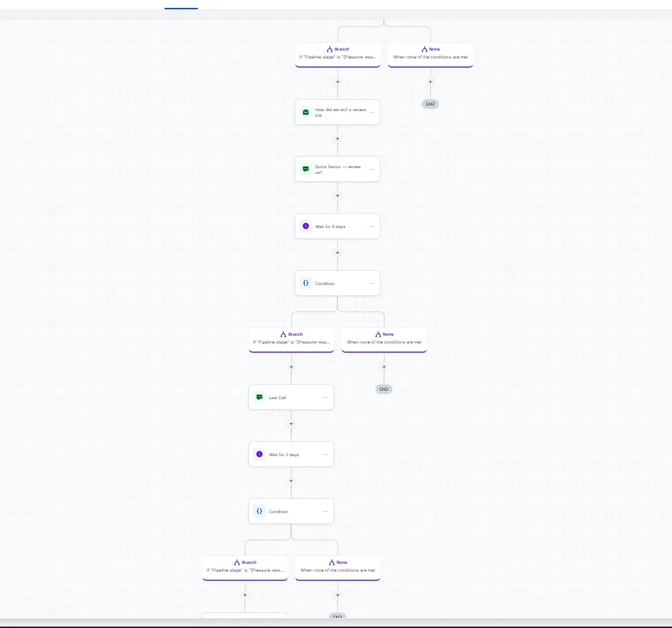Select the Branch card directly above 'How did we do?'
The image size is (672, 628).
pyautogui.click(x=337, y=54)
